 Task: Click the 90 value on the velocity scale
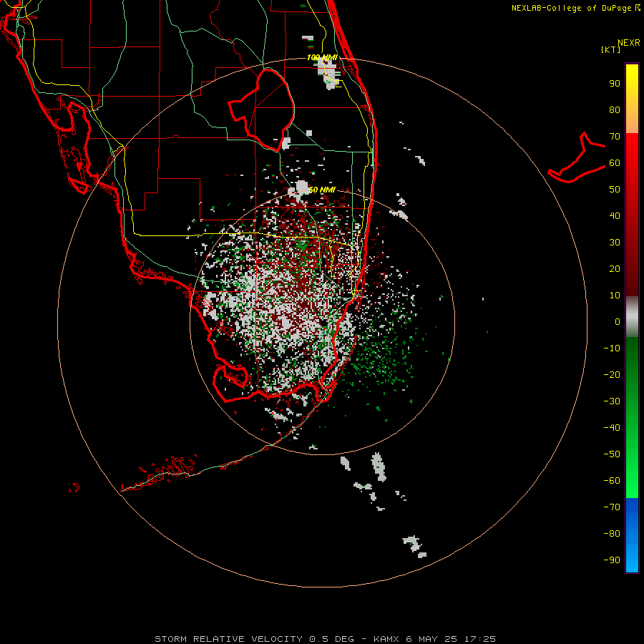coord(615,84)
